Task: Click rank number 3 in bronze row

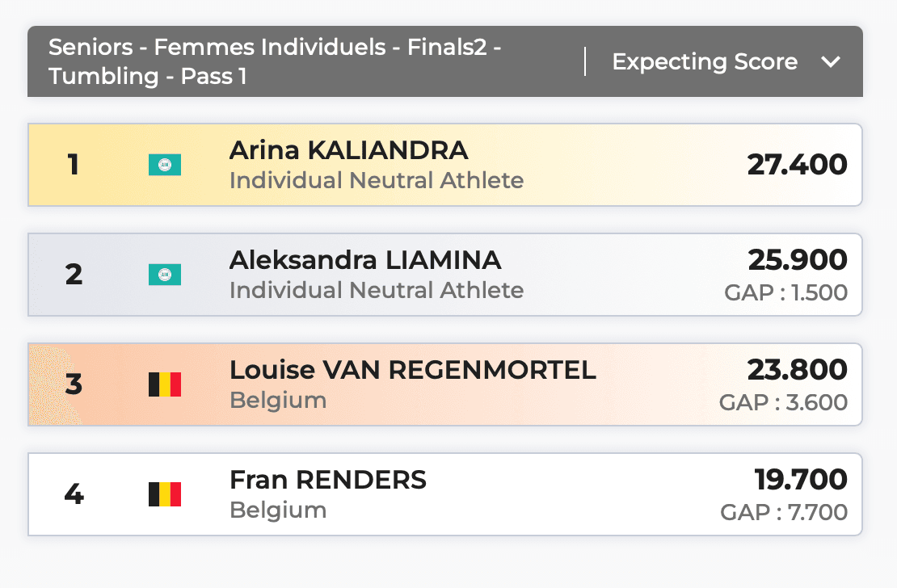Action: pos(74,384)
